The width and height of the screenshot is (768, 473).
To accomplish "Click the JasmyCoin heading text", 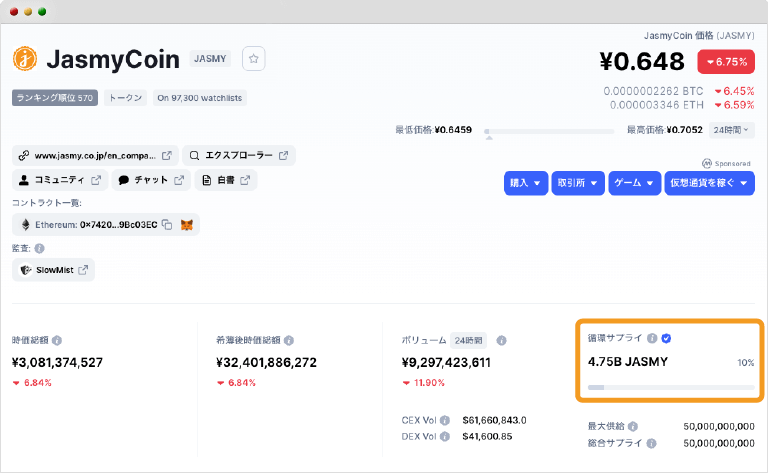I will click(x=113, y=59).
